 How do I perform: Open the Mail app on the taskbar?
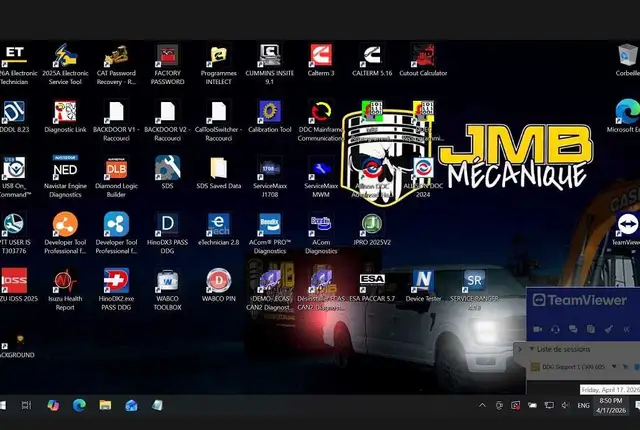point(131,405)
